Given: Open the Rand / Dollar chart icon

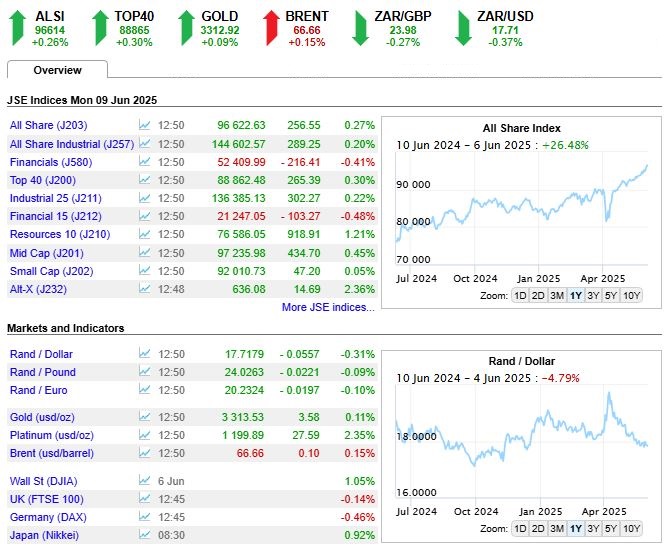Looking at the screenshot, I should click(x=145, y=353).
